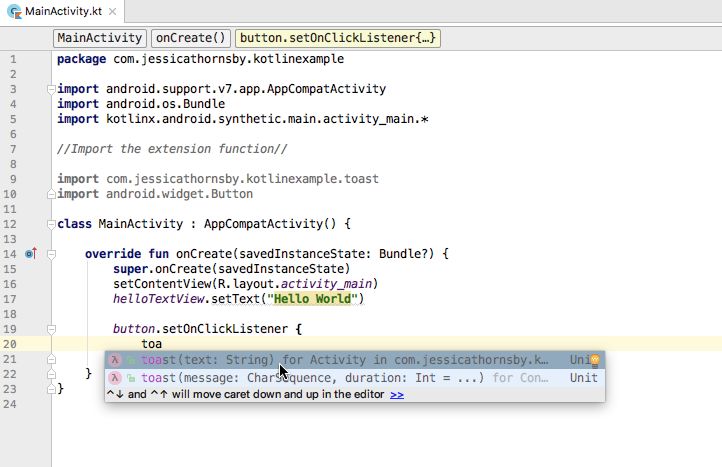Image resolution: width=722 pixels, height=467 pixels.
Task: Click the lambda icon of the first suggestion
Action: [115, 360]
